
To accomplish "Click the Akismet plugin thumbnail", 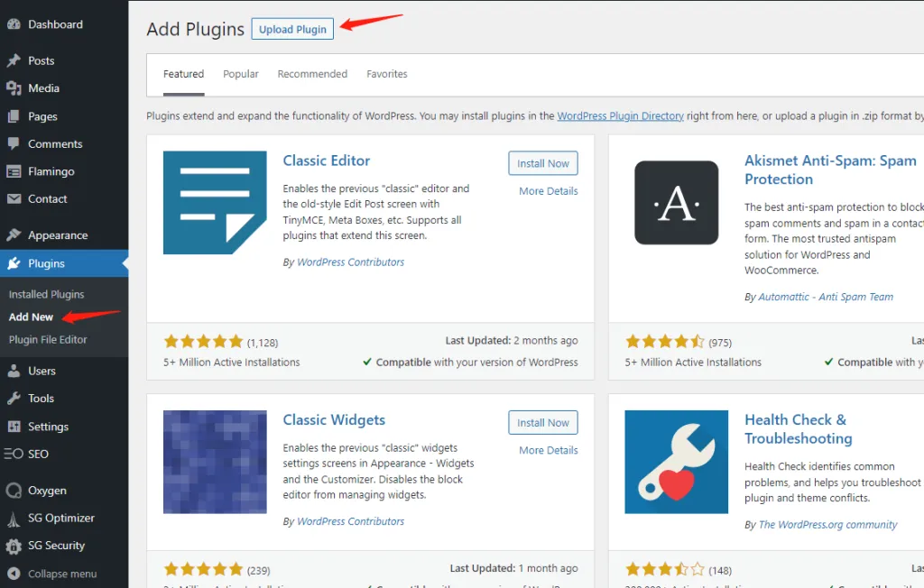I will pos(677,203).
